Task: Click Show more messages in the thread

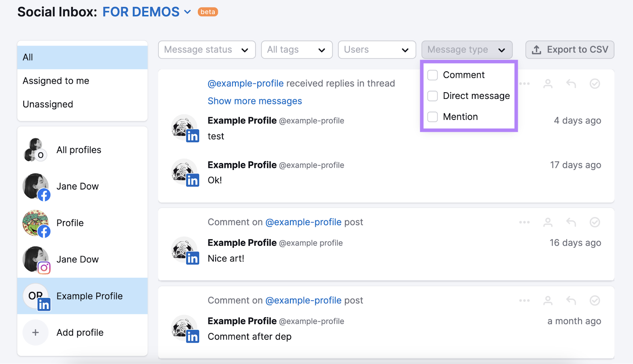Action: click(x=254, y=101)
